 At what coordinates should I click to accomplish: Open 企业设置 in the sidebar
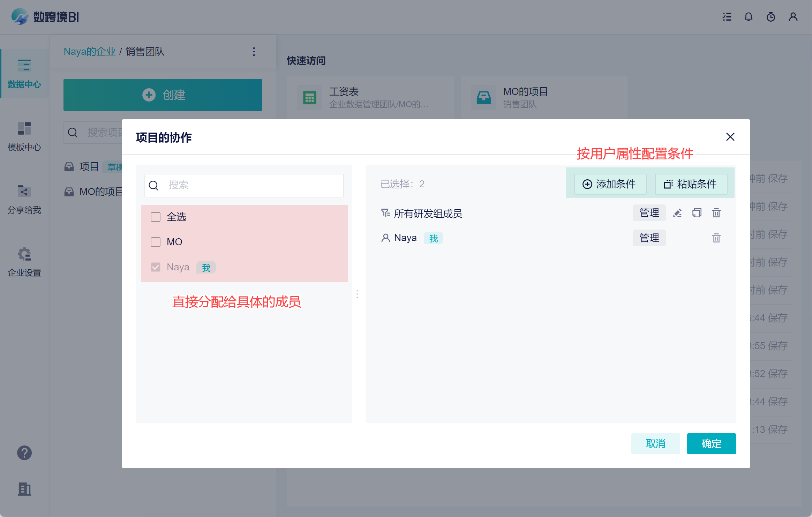(24, 262)
